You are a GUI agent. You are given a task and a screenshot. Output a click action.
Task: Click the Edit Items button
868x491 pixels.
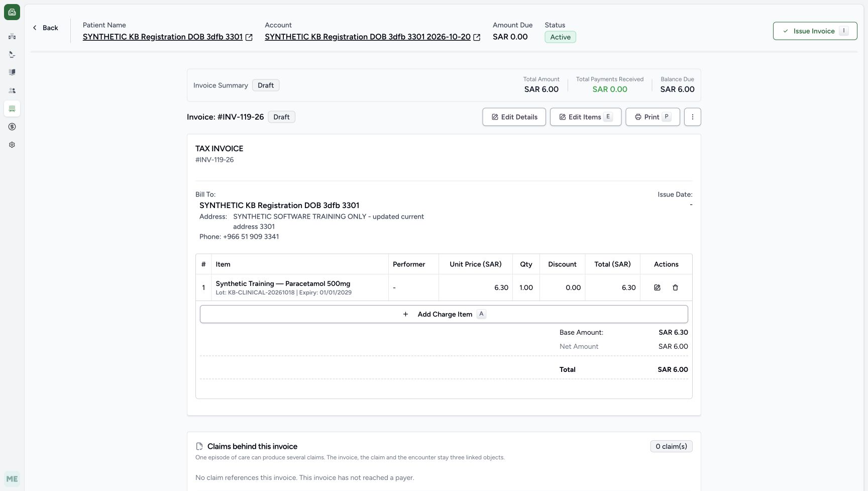click(585, 117)
